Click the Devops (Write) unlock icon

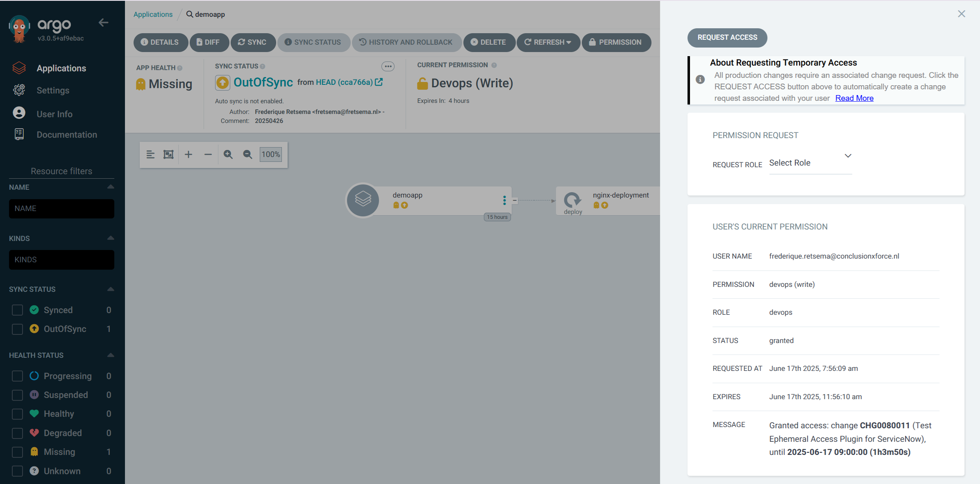click(x=422, y=84)
